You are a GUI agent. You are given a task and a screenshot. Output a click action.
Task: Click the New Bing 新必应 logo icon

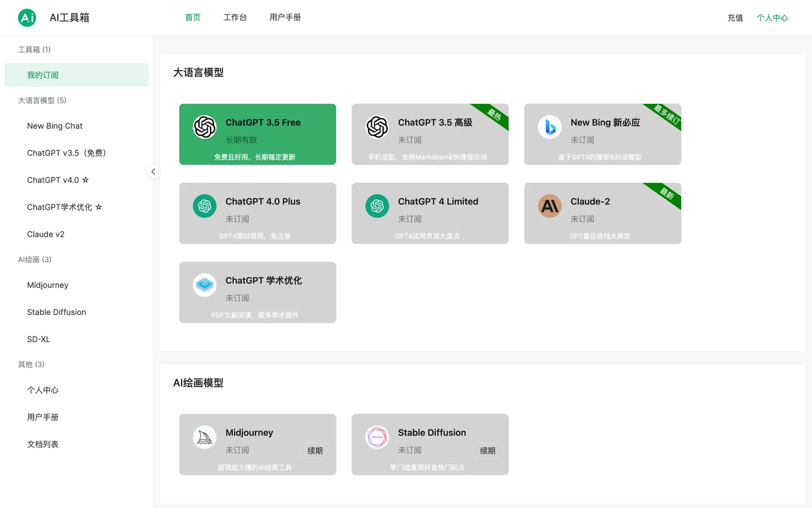[550, 127]
